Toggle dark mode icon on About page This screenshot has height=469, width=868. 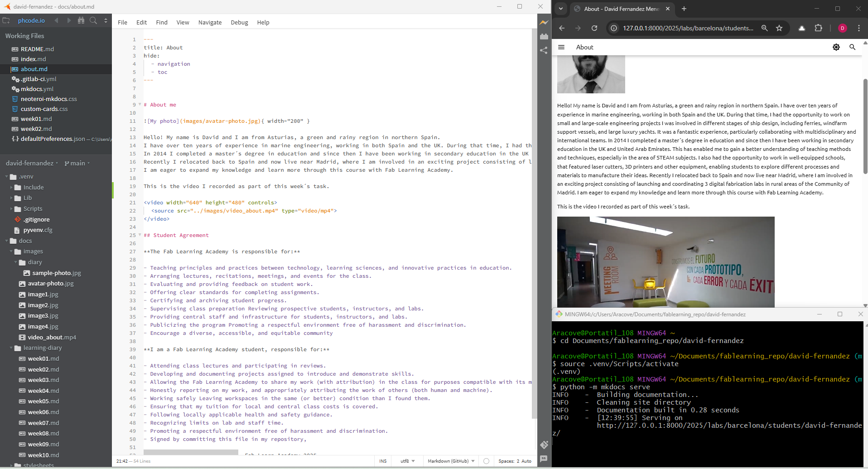(836, 47)
